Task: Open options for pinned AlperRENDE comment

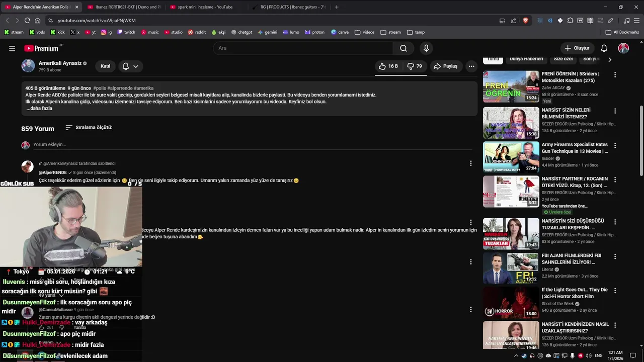Action: pyautogui.click(x=470, y=163)
